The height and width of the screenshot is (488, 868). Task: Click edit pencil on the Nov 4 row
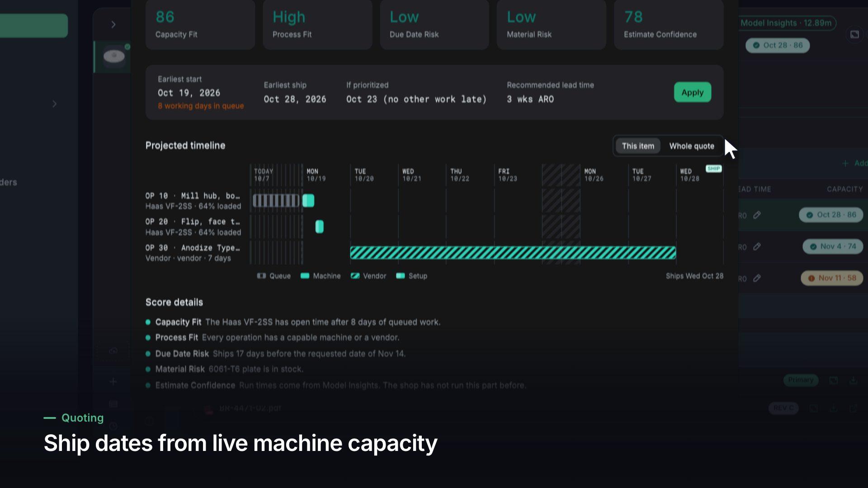click(x=757, y=247)
